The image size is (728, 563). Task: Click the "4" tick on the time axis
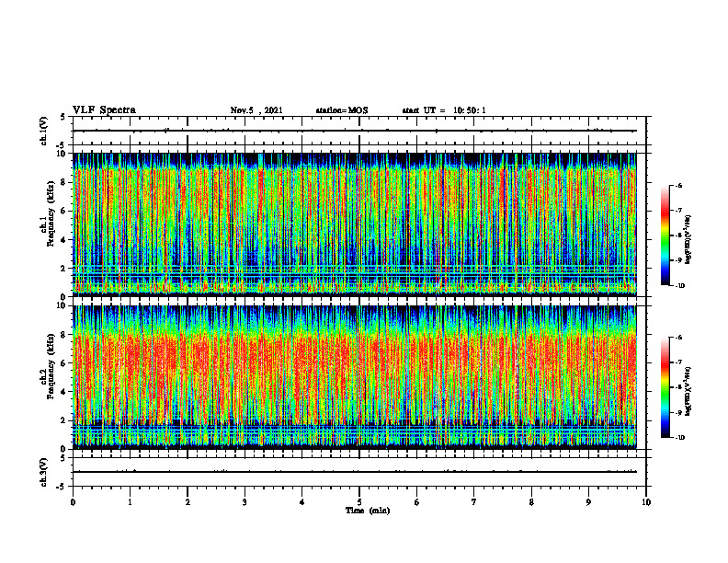point(302,502)
